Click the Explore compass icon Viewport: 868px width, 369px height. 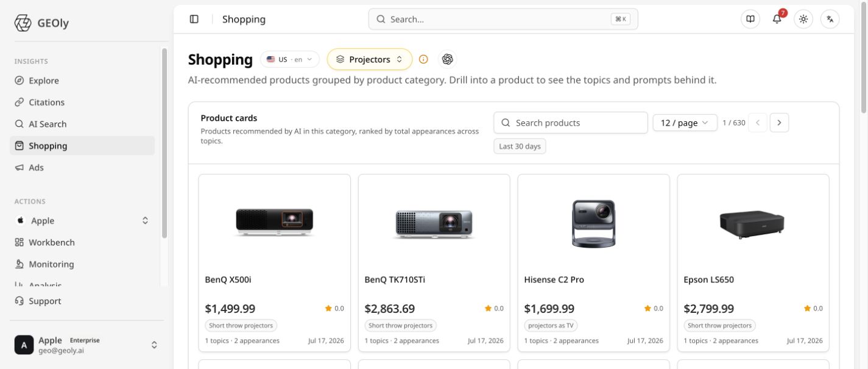19,81
